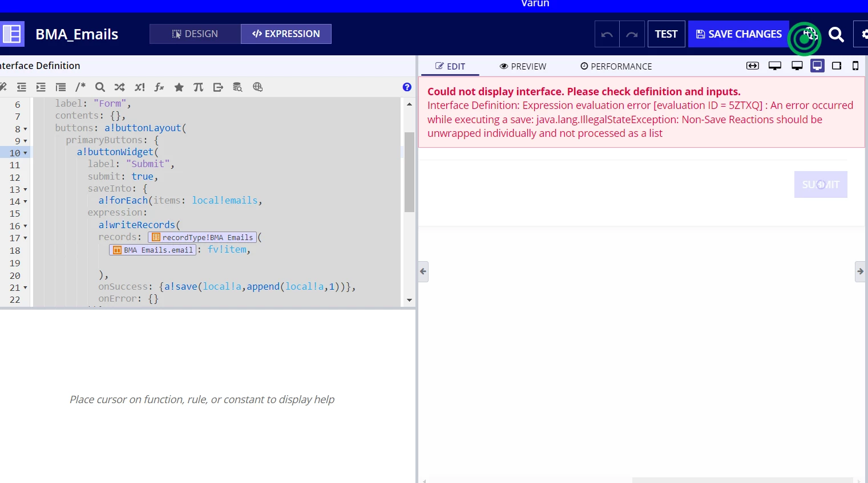Click the undo arrow button
Image resolution: width=868 pixels, height=483 pixels.
pyautogui.click(x=607, y=34)
